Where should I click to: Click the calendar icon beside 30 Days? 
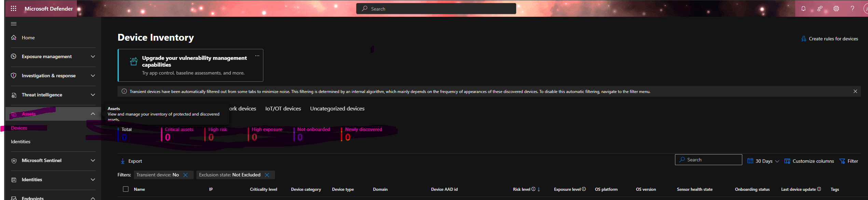[x=750, y=161]
